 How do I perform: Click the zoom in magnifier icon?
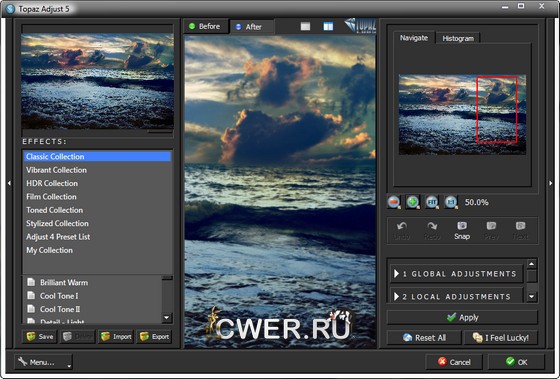[413, 202]
